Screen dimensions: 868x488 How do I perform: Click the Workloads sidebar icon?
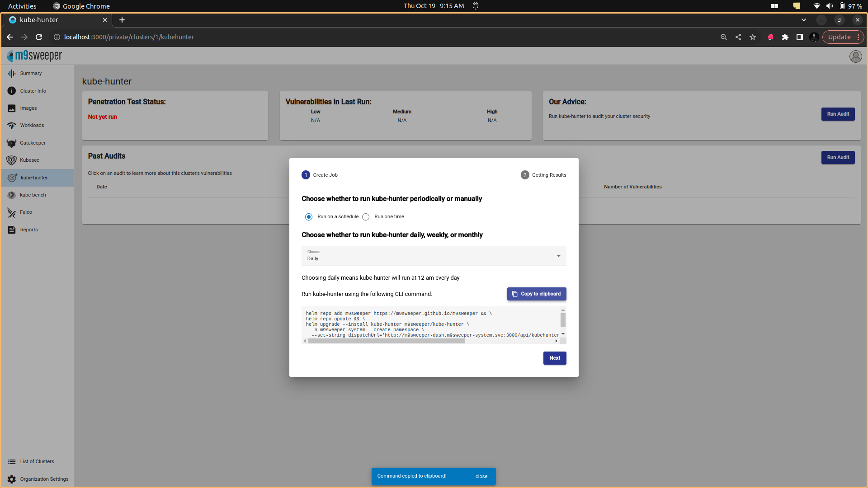point(12,125)
